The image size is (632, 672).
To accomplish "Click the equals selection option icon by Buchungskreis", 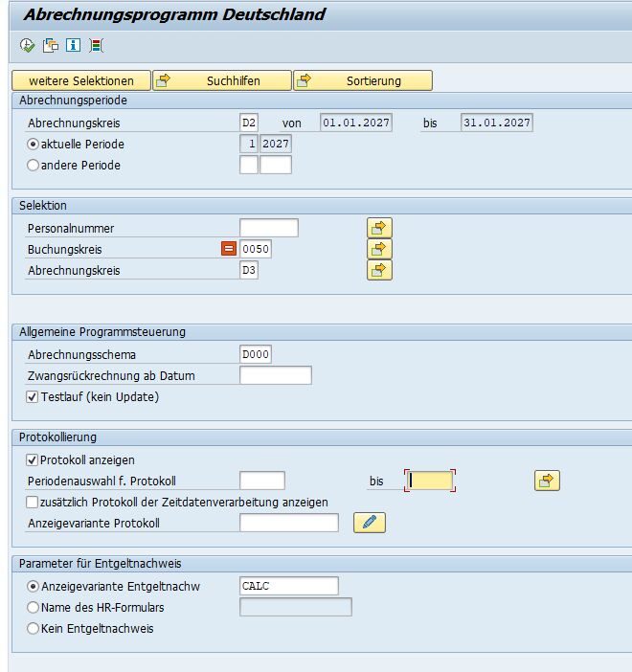I will pyautogui.click(x=229, y=249).
